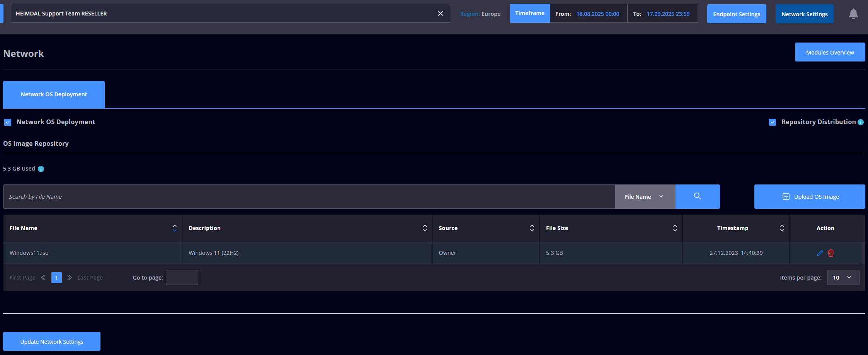Open the File Name search filter dropdown
The width and height of the screenshot is (868, 355).
tap(645, 197)
